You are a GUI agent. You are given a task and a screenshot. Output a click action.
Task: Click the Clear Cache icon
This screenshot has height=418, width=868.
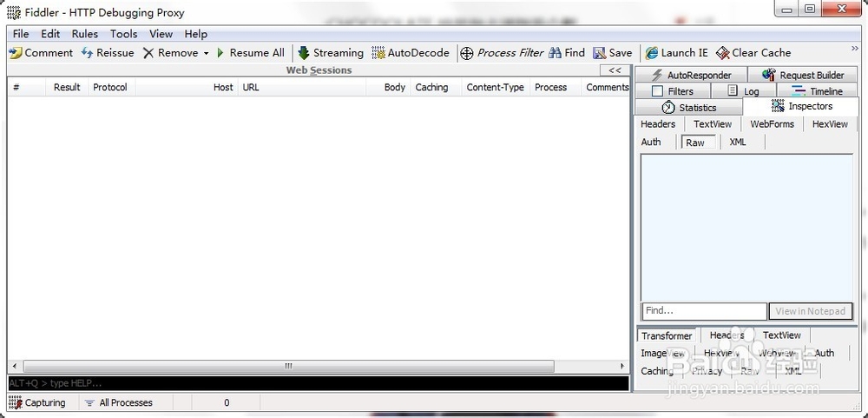722,53
